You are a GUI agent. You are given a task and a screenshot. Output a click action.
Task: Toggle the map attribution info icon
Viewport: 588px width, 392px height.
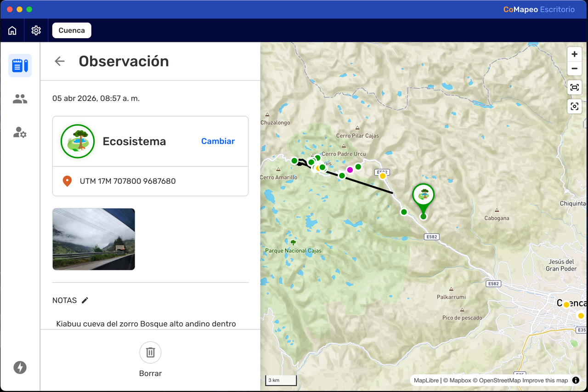tap(576, 381)
